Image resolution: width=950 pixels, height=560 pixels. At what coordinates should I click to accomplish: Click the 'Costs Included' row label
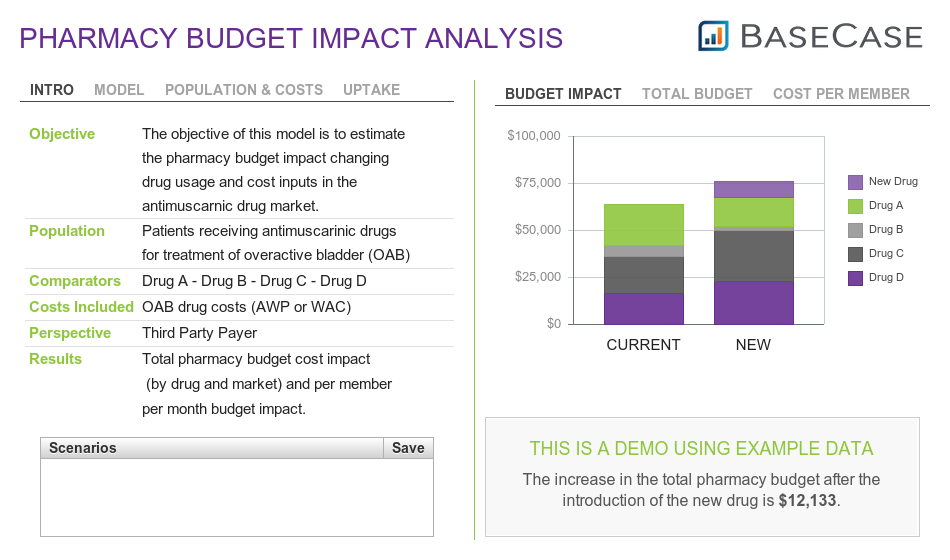point(81,307)
